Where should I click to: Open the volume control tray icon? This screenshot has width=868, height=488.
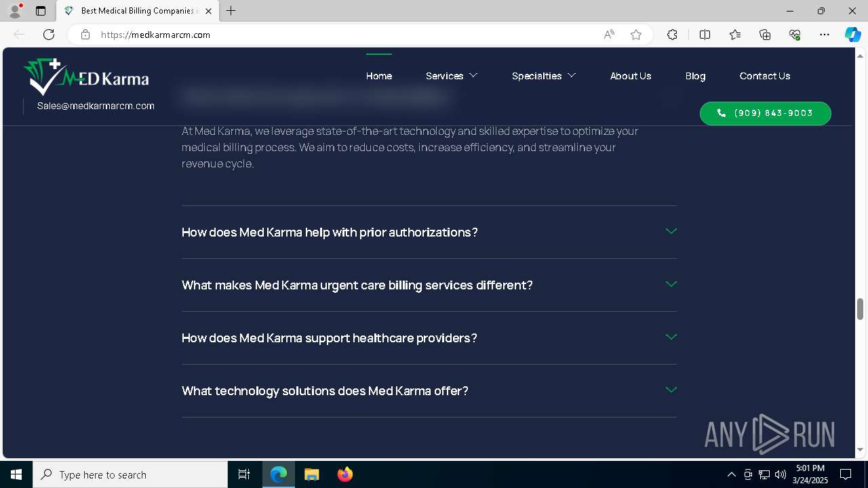(x=781, y=474)
